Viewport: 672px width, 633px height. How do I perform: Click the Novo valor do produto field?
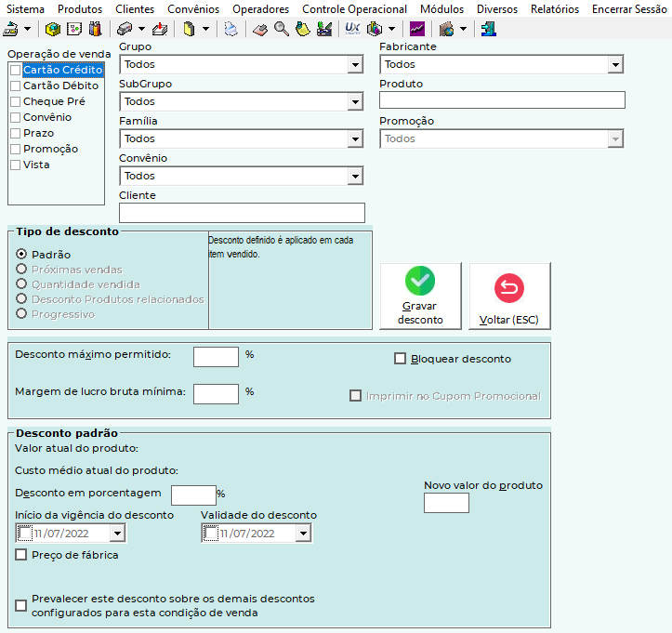click(x=446, y=503)
